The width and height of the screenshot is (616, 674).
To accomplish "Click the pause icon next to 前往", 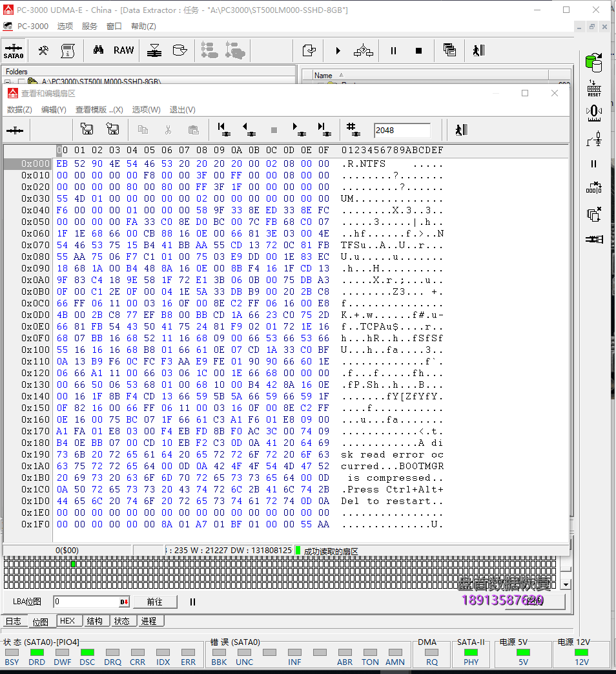I will 192,602.
